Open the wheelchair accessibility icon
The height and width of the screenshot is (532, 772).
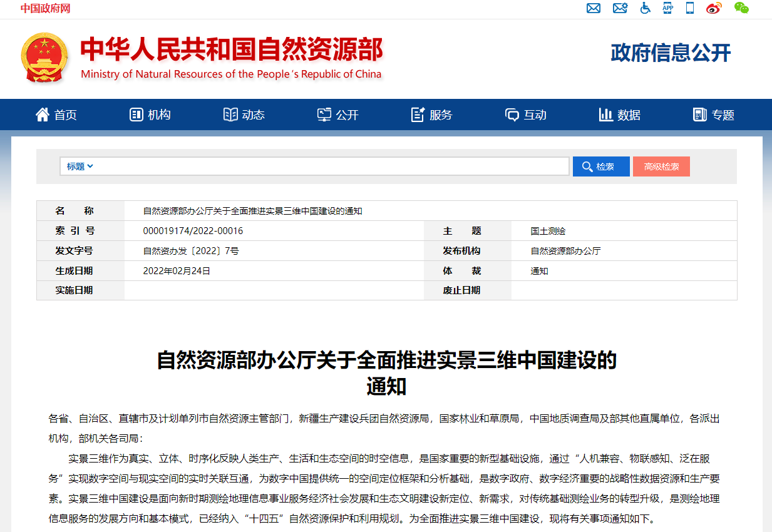pyautogui.click(x=645, y=8)
